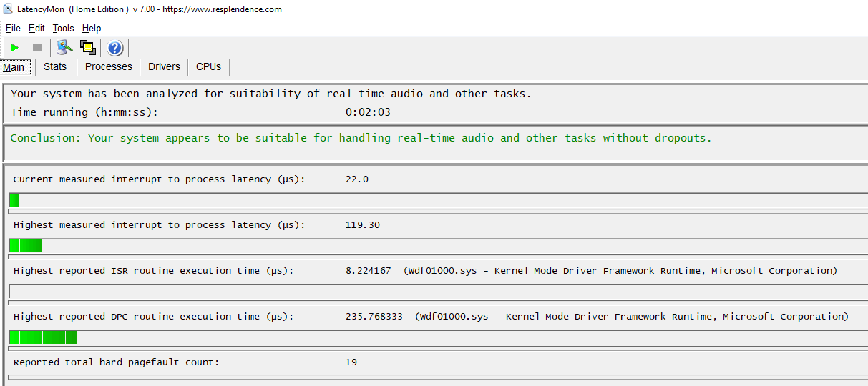Click the empty ISR execution time bar
Image resolution: width=868 pixels, height=386 pixels.
(x=438, y=292)
